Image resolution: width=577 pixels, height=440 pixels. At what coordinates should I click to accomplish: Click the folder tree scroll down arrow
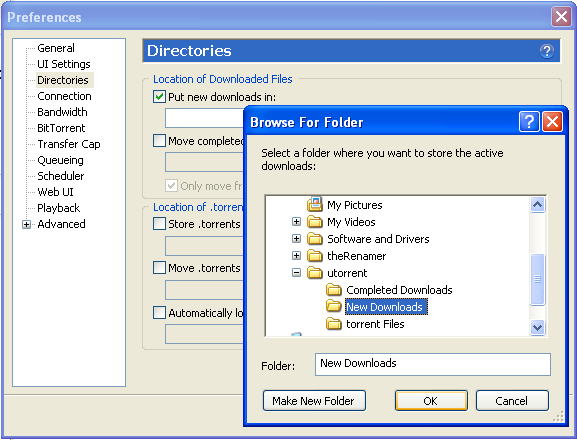538,327
